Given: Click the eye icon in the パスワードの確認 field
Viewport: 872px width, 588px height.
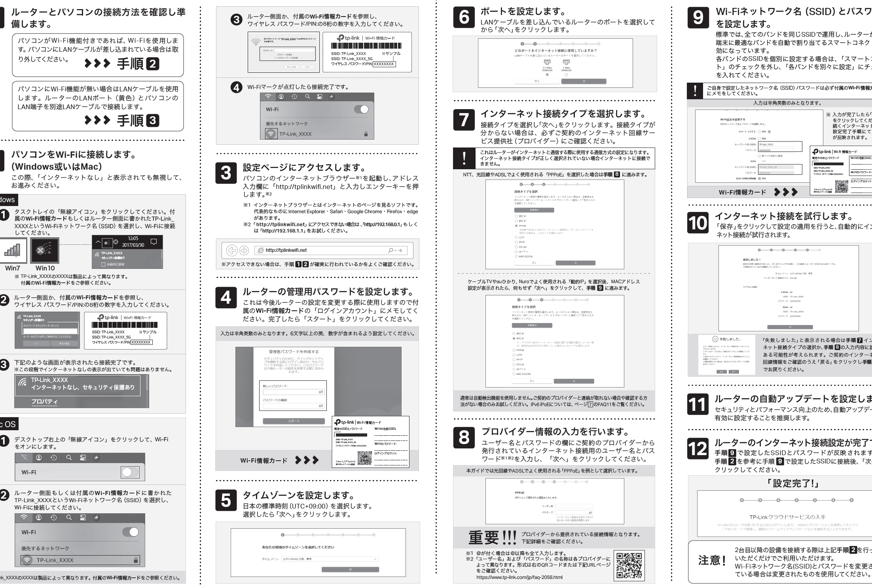Looking at the screenshot, I should click(x=321, y=406).
